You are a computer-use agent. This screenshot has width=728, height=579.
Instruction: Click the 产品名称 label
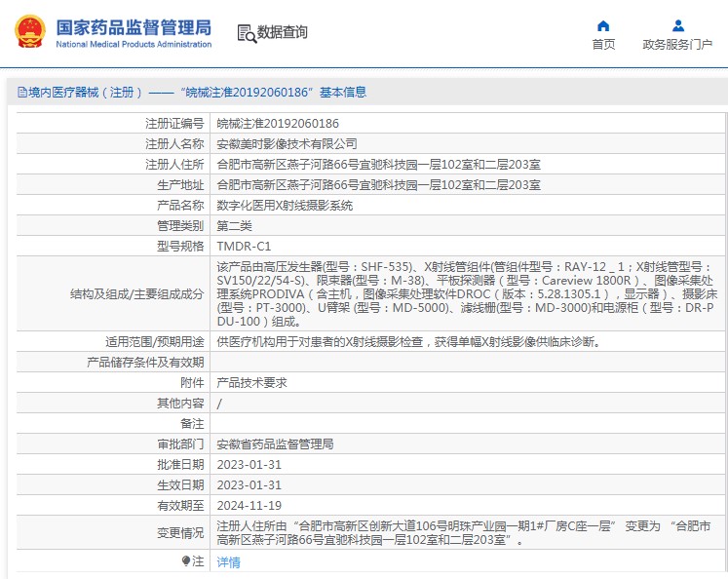pos(180,206)
